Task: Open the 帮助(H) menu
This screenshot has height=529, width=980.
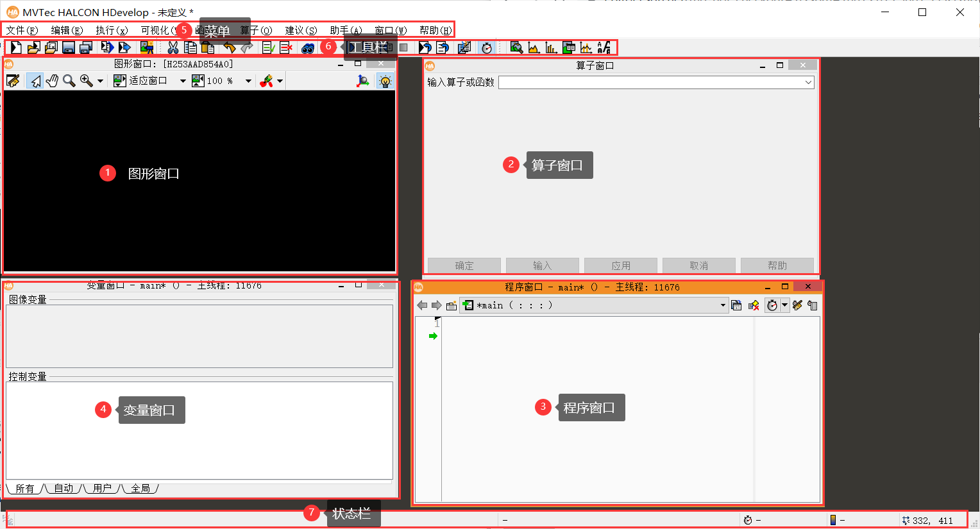Action: point(436,30)
